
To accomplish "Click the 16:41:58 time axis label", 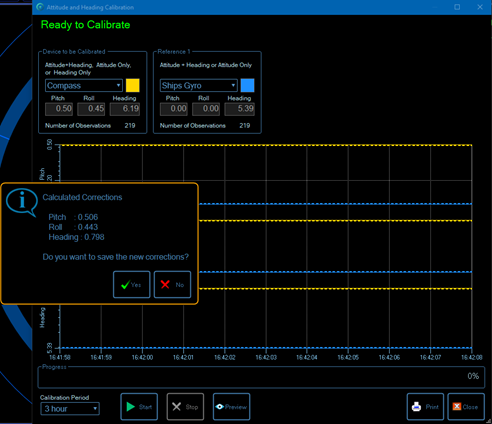I will coord(60,357).
